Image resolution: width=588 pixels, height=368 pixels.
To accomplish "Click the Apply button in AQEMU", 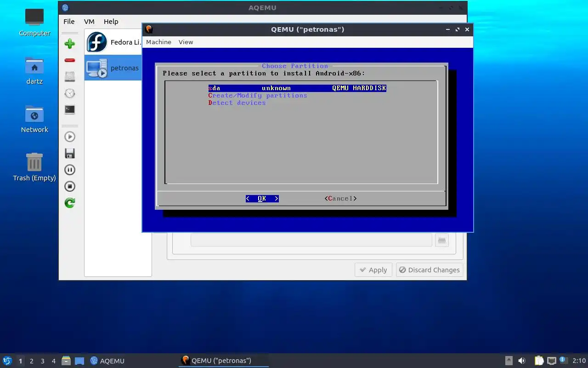I will 373,270.
